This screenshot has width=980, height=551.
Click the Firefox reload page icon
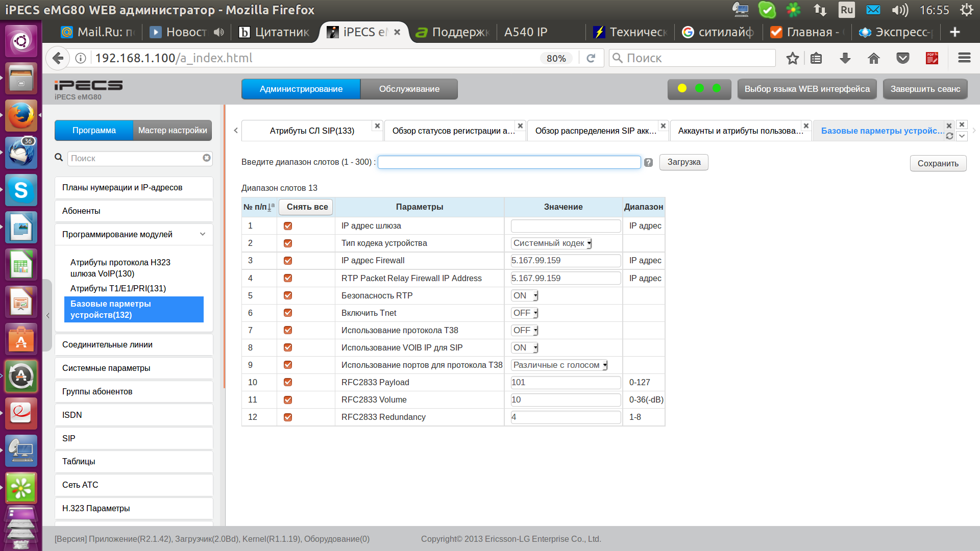(x=591, y=58)
